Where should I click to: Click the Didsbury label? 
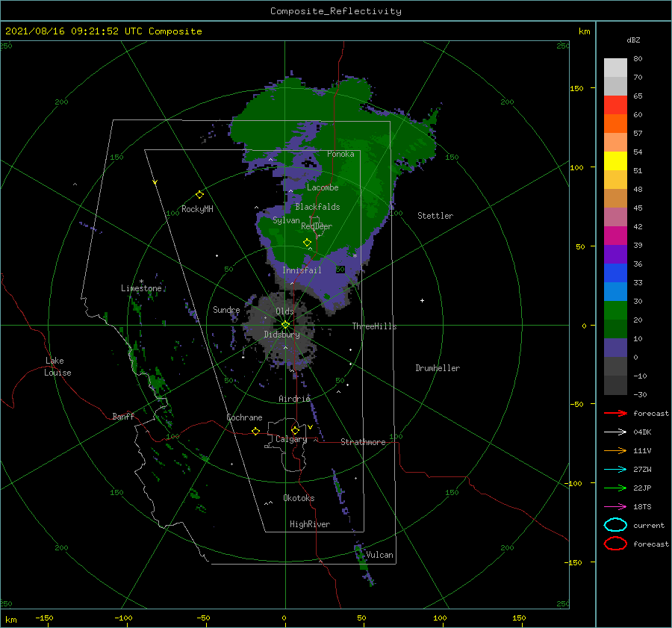click(x=282, y=335)
